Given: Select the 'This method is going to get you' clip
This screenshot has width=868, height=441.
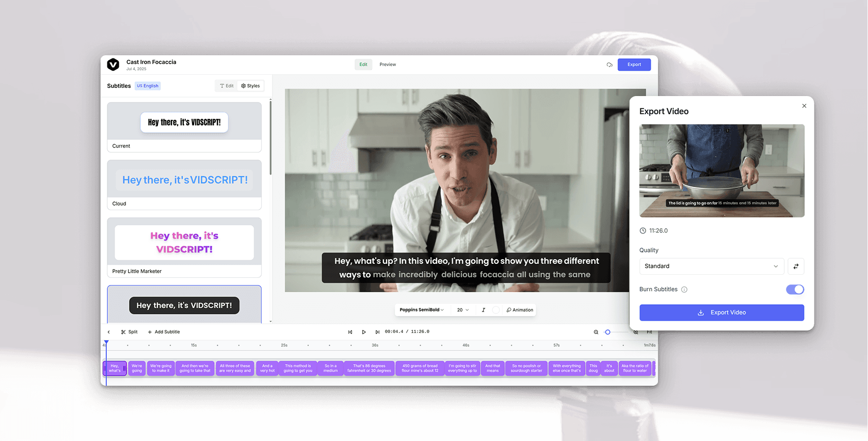Looking at the screenshot, I should (298, 368).
